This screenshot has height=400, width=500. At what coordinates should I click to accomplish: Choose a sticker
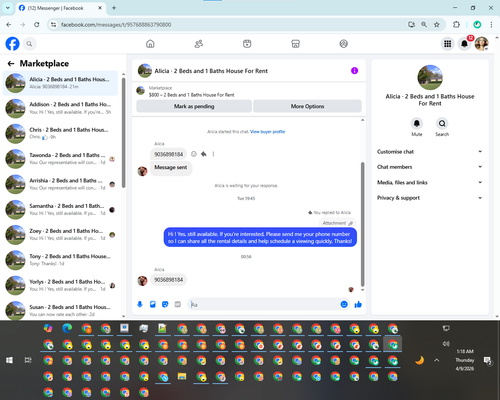point(165,304)
